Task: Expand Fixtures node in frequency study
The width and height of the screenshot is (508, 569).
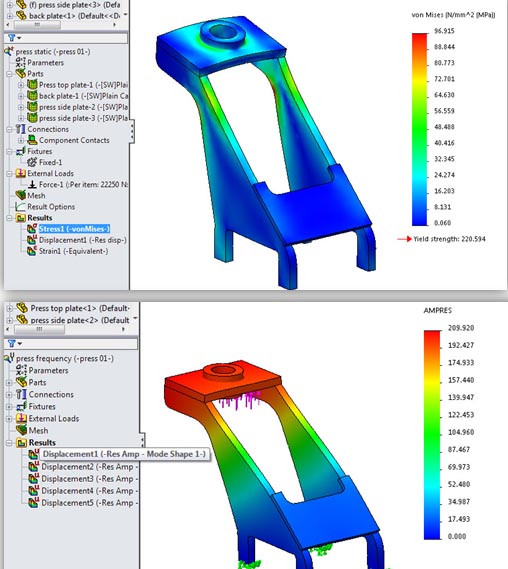Action: pyautogui.click(x=10, y=406)
